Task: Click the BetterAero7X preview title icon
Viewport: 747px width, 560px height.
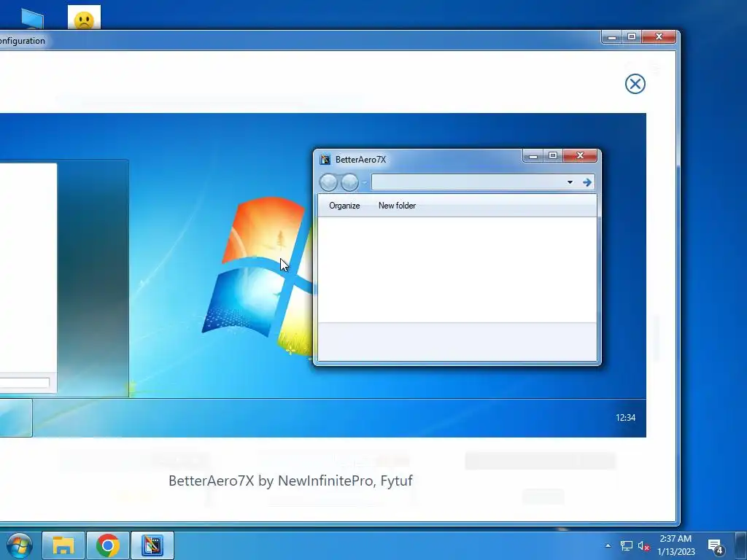Action: pyautogui.click(x=325, y=160)
